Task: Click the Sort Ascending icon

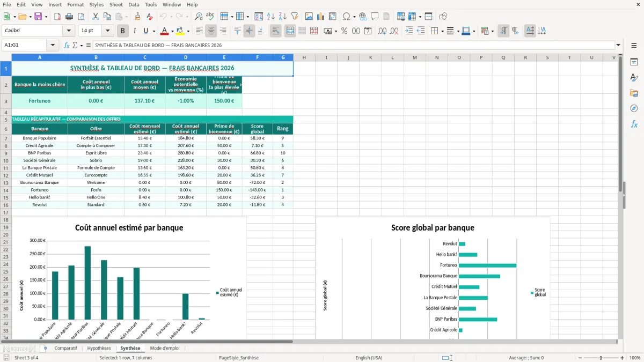Action: (x=270, y=17)
